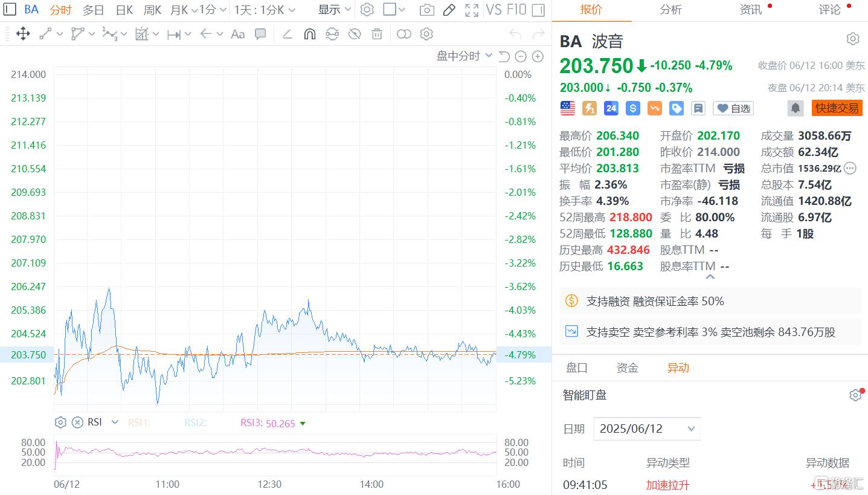
Task: Switch to the 盘口 order book tab
Action: pyautogui.click(x=577, y=367)
